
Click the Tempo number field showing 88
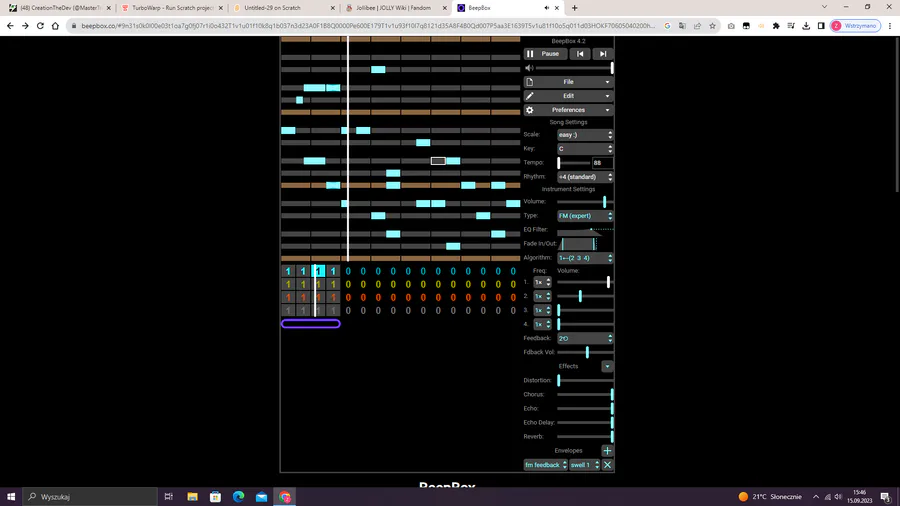[x=602, y=163]
